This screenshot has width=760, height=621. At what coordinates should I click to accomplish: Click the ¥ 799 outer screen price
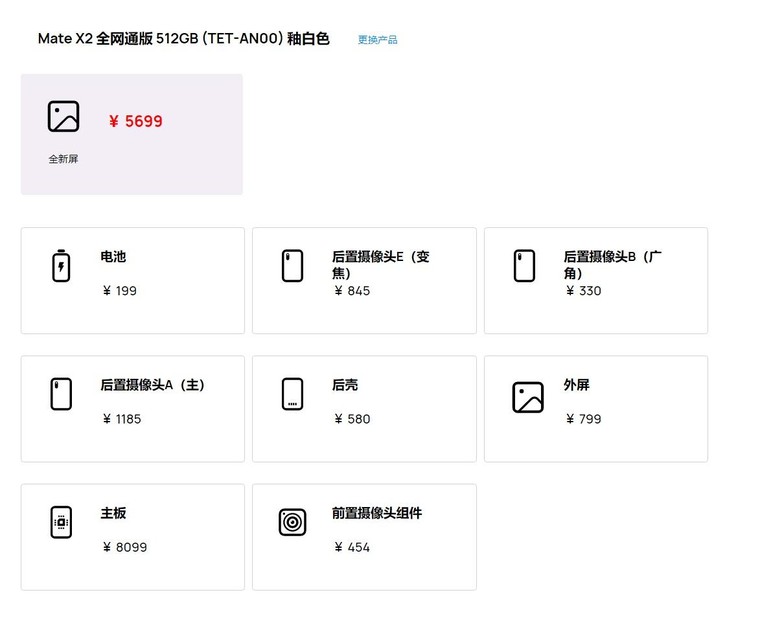[x=583, y=419]
